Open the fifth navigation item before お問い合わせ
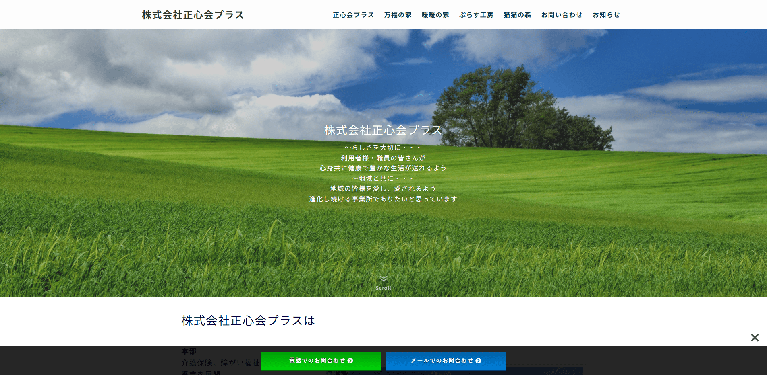Screen dimensions: 767x375 (x=518, y=15)
